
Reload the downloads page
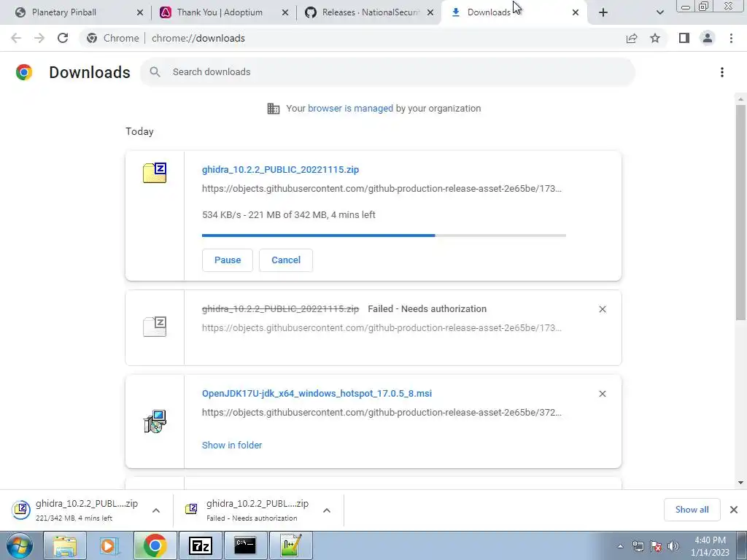pyautogui.click(x=63, y=38)
